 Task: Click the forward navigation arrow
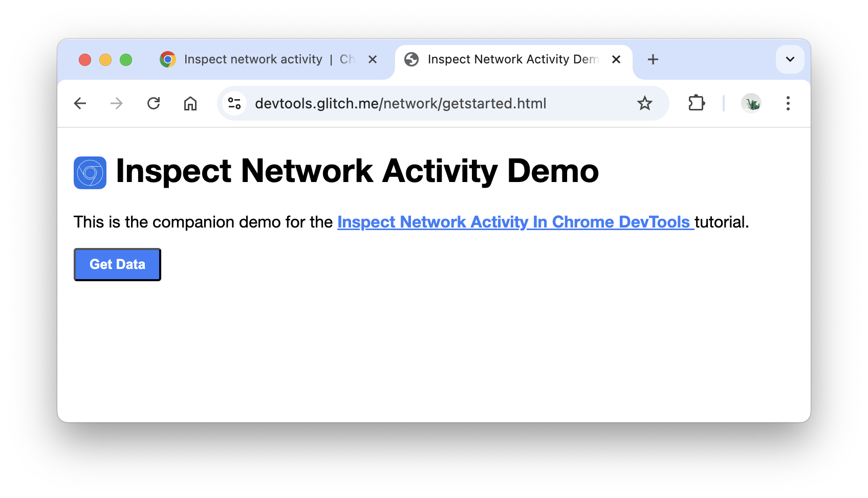pyautogui.click(x=117, y=103)
